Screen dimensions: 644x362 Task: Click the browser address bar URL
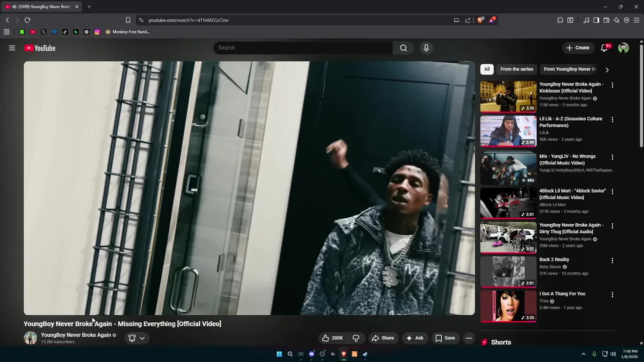188,20
